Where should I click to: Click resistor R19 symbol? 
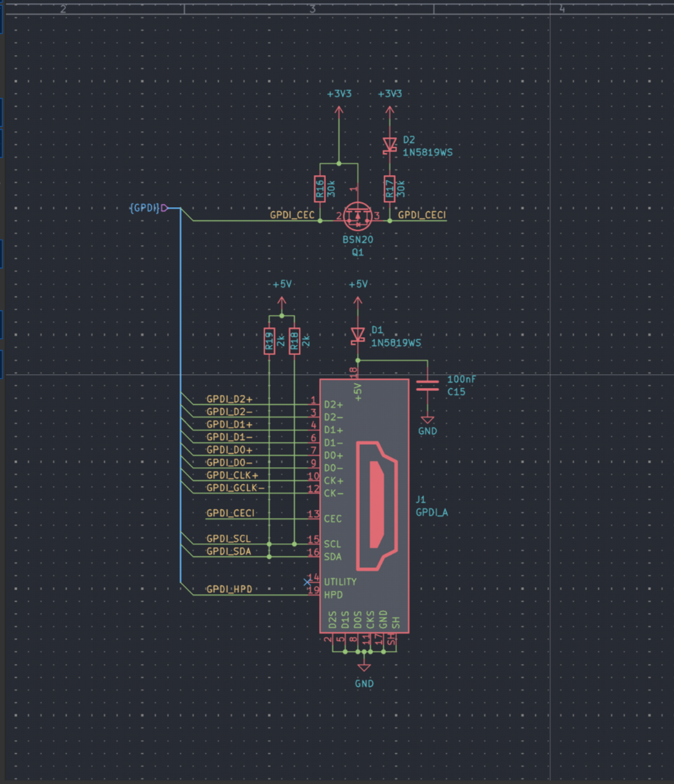point(270,341)
